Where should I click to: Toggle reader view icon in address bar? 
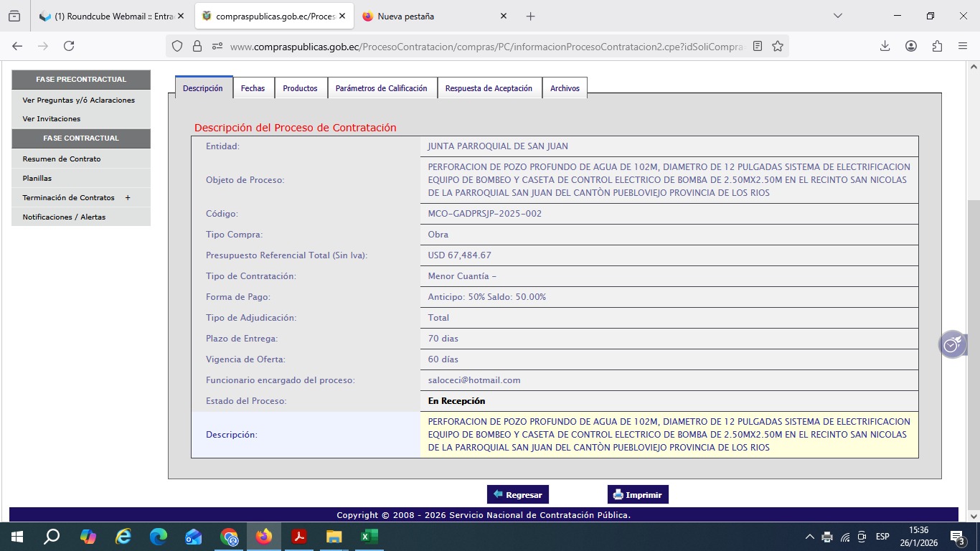(758, 46)
